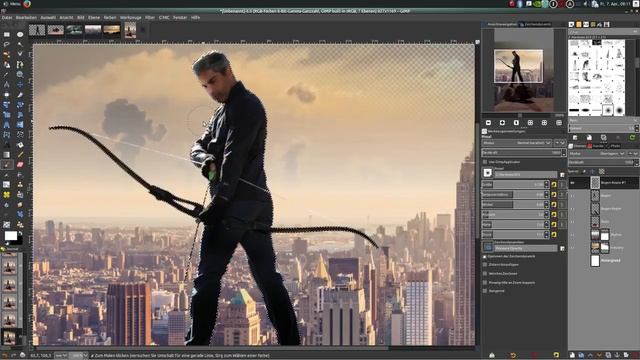Viewport: 640px width, 360px height.
Task: Open Pinsel brush selection button
Action: tap(488, 173)
